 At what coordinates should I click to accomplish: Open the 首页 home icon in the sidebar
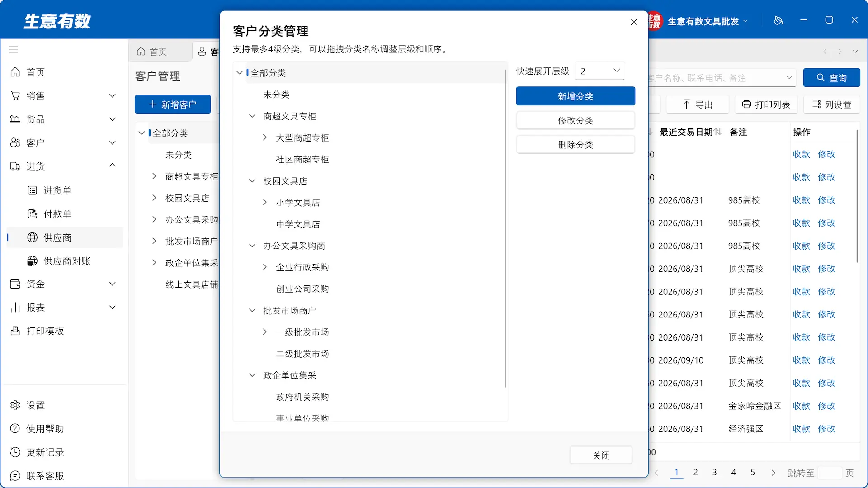(15, 72)
